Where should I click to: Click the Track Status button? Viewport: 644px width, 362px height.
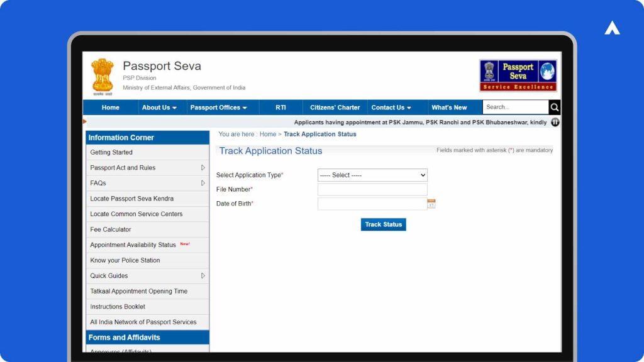tap(383, 224)
